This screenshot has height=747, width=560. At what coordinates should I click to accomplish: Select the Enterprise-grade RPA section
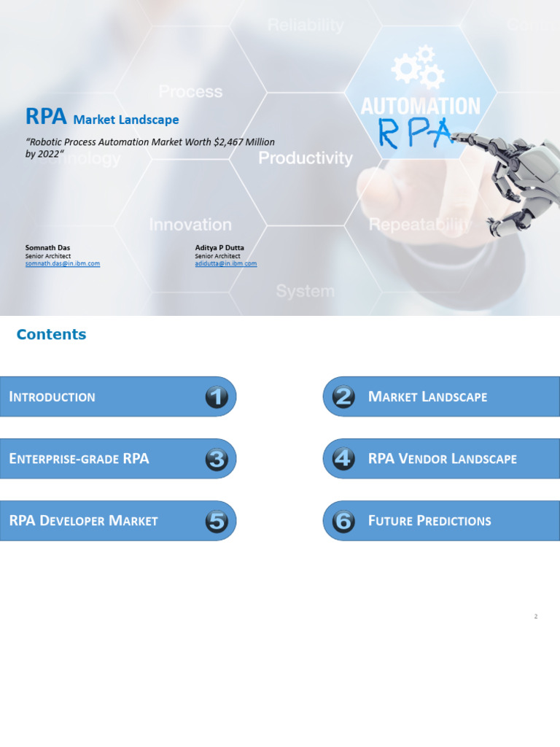point(102,459)
